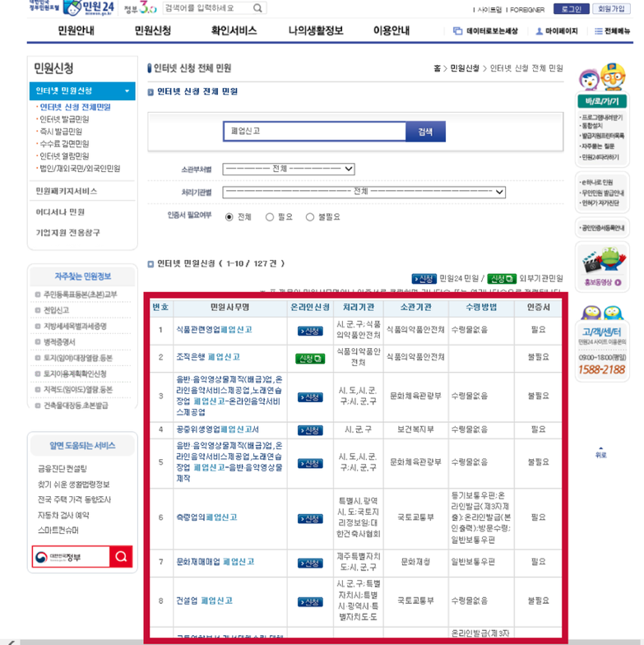The image size is (644, 645).
Task: Click the 폐업신고 search input field
Action: coord(314,132)
